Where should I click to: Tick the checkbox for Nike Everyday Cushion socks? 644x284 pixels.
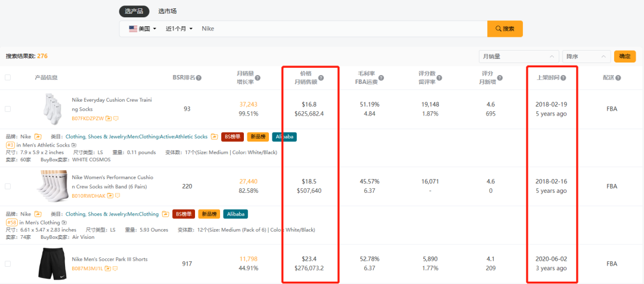coord(8,109)
